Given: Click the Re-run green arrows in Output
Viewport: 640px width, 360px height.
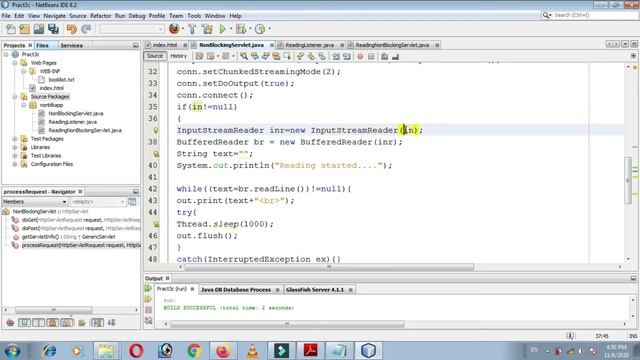Looking at the screenshot, I should pyautogui.click(x=148, y=289).
